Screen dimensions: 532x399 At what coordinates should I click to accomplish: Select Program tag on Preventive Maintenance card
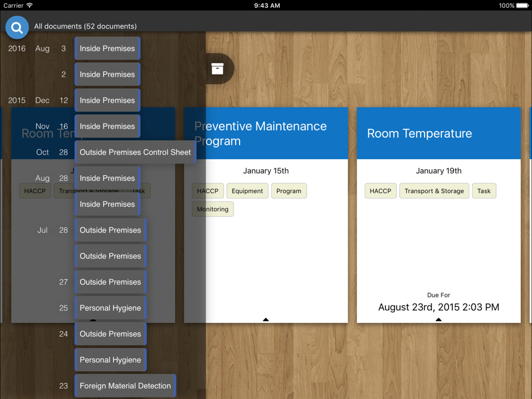289,191
